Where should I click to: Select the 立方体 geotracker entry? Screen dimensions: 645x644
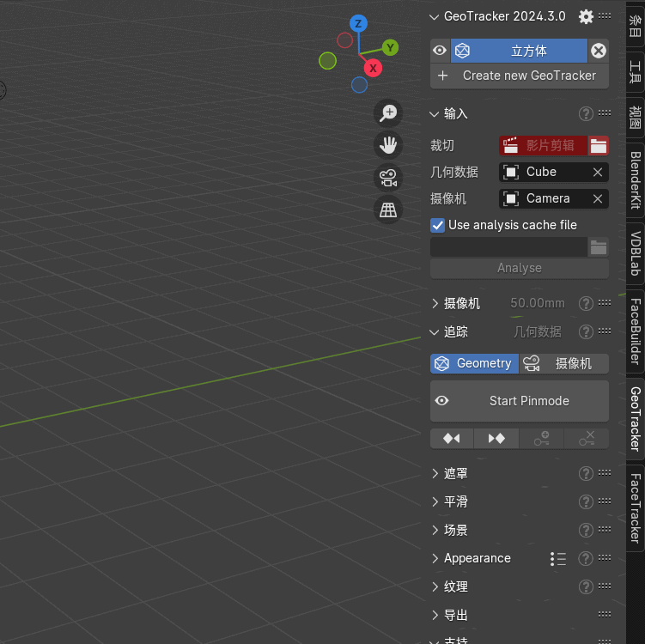click(x=519, y=51)
